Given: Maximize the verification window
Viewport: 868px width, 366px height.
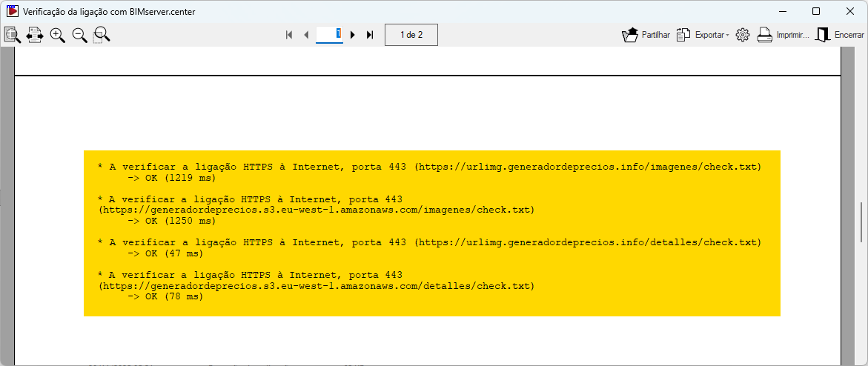Looking at the screenshot, I should coord(816,11).
